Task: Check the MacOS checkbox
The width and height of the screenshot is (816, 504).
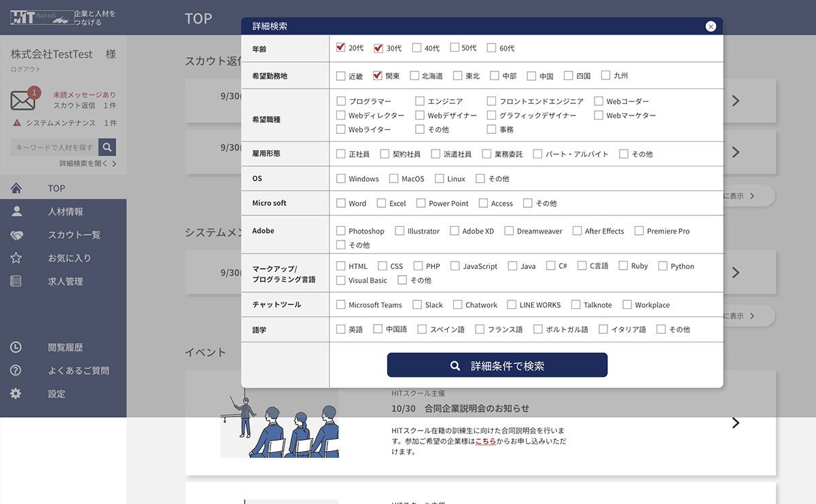Action: (393, 179)
